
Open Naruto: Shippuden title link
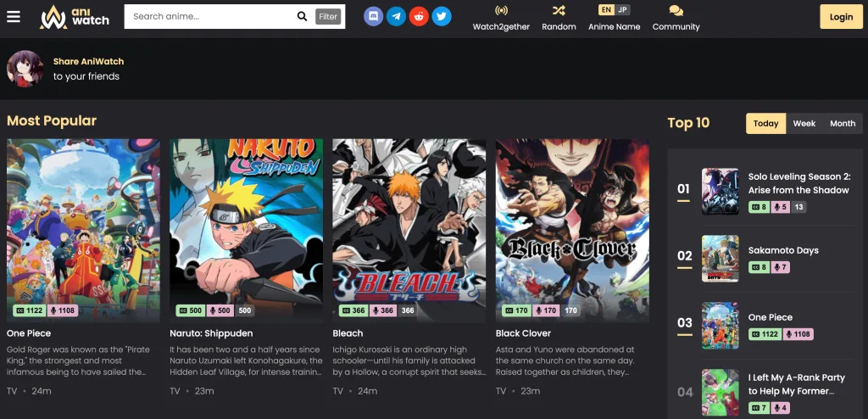click(211, 333)
